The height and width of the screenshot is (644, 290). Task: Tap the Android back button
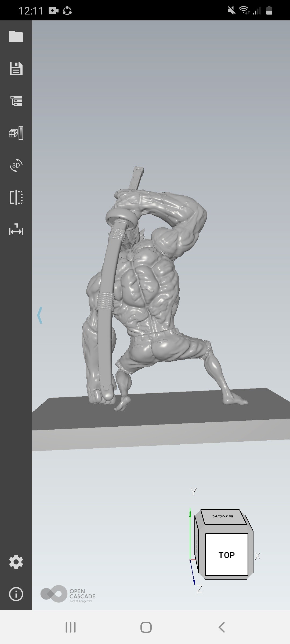(222, 627)
